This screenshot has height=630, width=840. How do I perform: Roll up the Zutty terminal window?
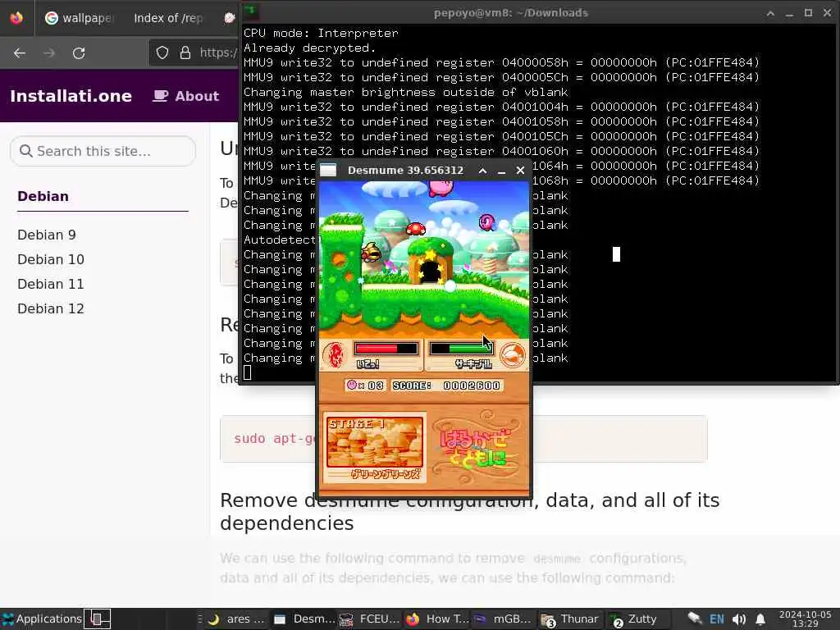point(770,13)
